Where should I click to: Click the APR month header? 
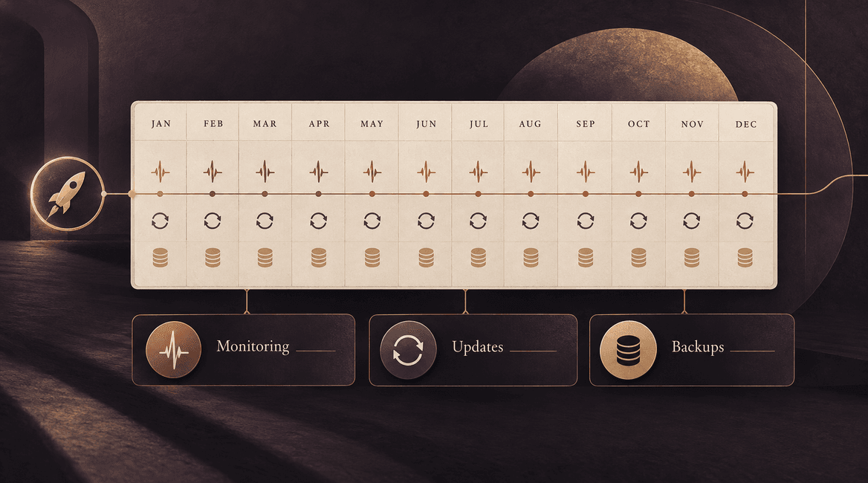point(320,124)
